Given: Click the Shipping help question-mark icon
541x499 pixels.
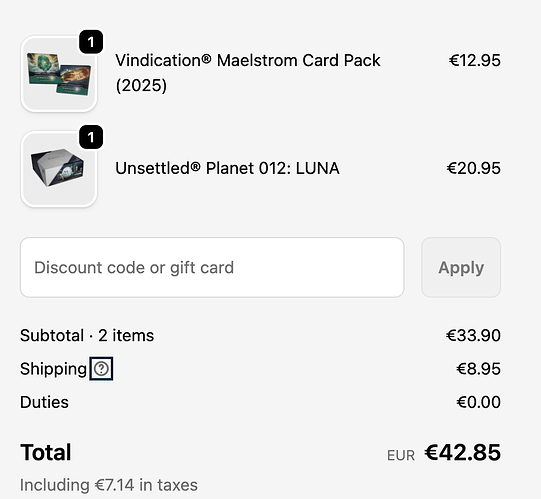Looking at the screenshot, I should click(101, 369).
